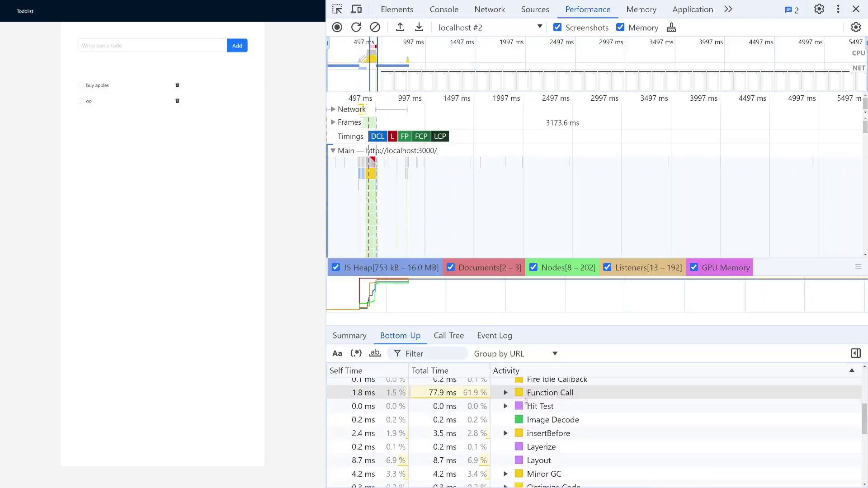Toggle the GPU Memory counter checkbox

(x=694, y=267)
